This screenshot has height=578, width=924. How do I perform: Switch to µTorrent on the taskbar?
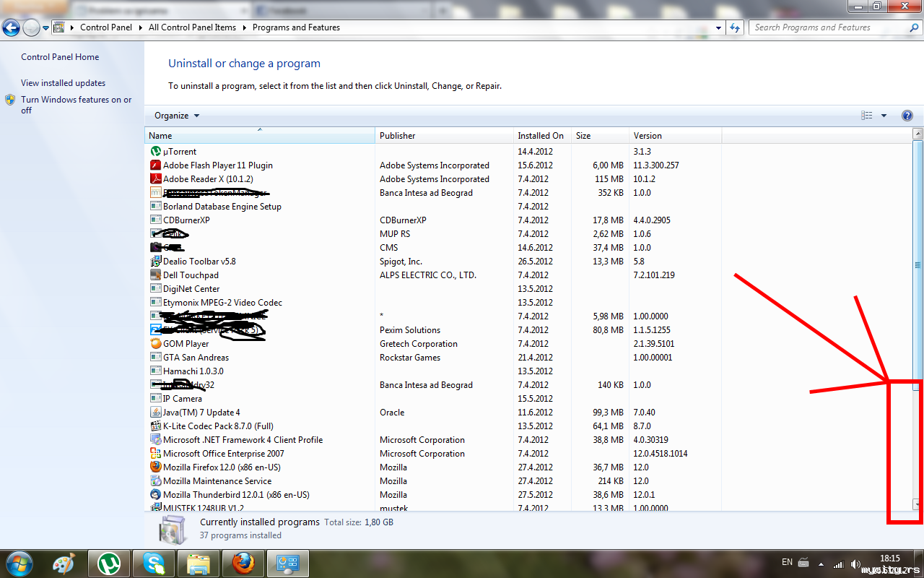109,563
